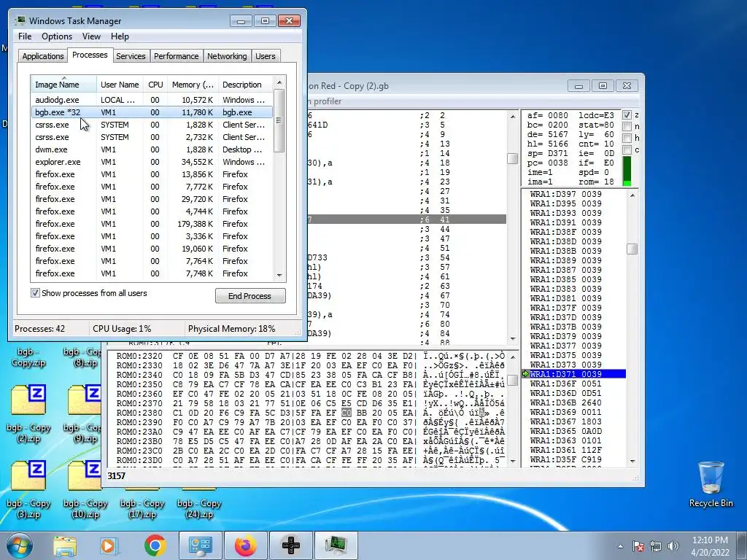
Task: Click the Action Center flag tray icon
Action: tap(638, 546)
